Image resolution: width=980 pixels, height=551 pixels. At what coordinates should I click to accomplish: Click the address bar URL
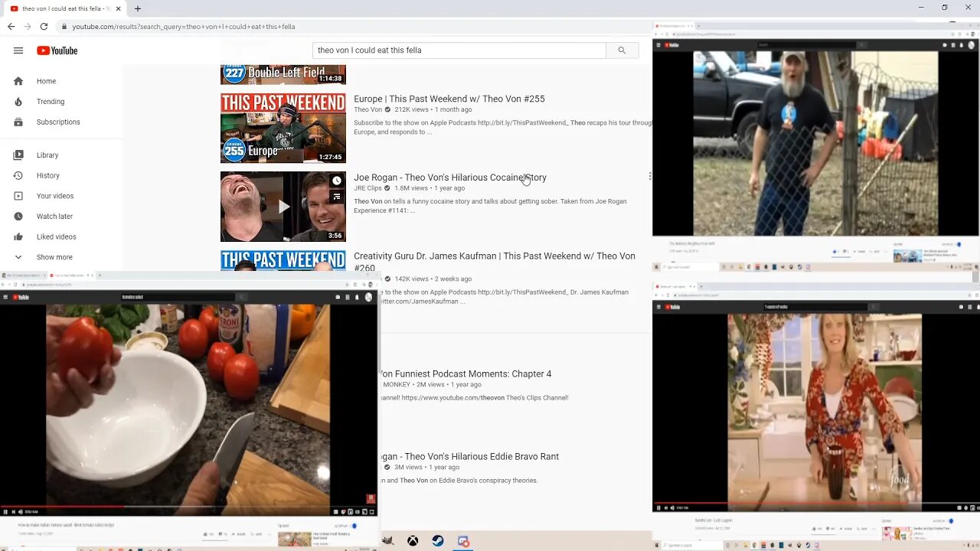tap(184, 26)
